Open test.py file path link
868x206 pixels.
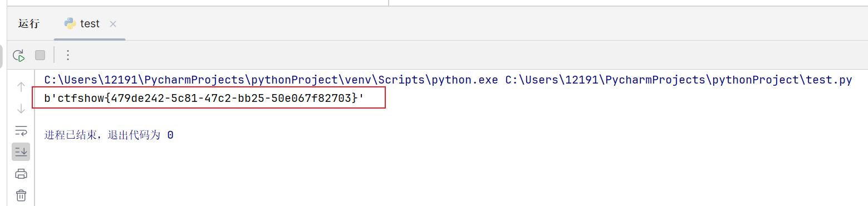[679, 80]
